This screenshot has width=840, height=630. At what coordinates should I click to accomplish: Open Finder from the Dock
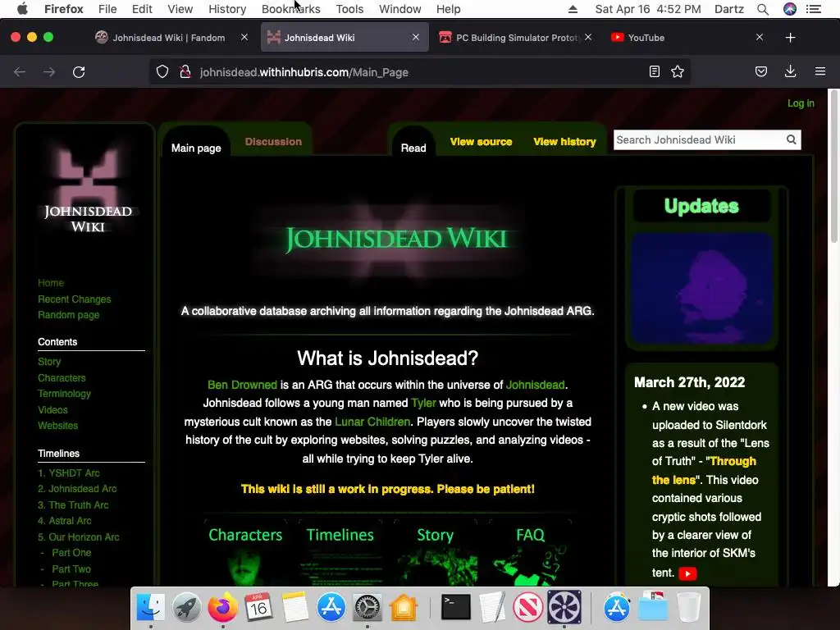click(151, 608)
